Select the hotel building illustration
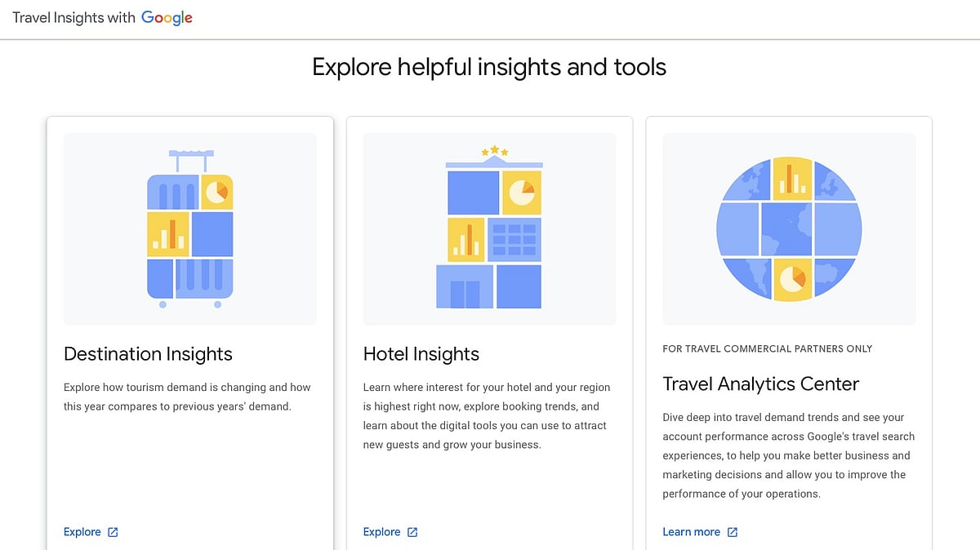Viewport: 980px width, 550px height. 490,233
